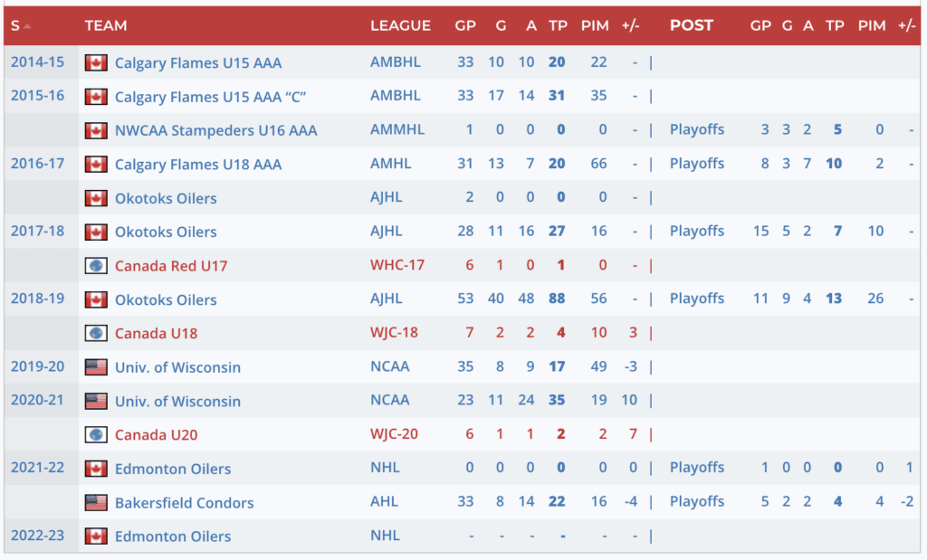The image size is (927, 560).
Task: Click the Canada flag in the 2022-23 row
Action: pyautogui.click(x=96, y=536)
